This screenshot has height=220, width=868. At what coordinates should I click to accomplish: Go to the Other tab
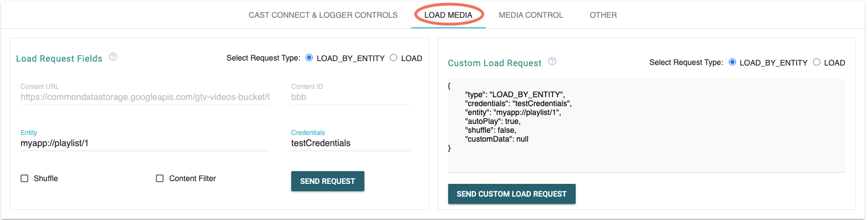[x=603, y=15]
